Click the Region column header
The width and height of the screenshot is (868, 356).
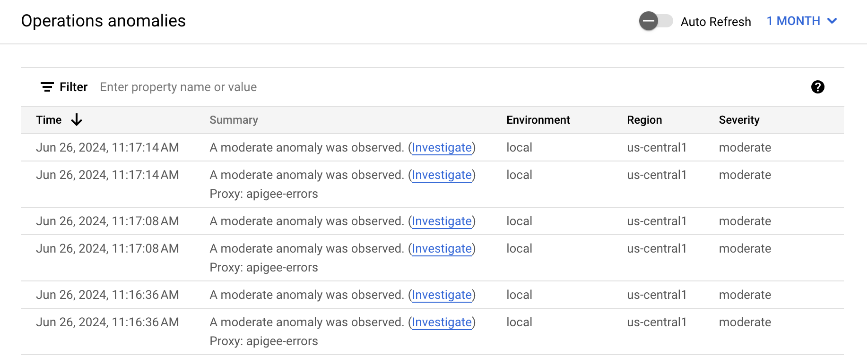(644, 120)
